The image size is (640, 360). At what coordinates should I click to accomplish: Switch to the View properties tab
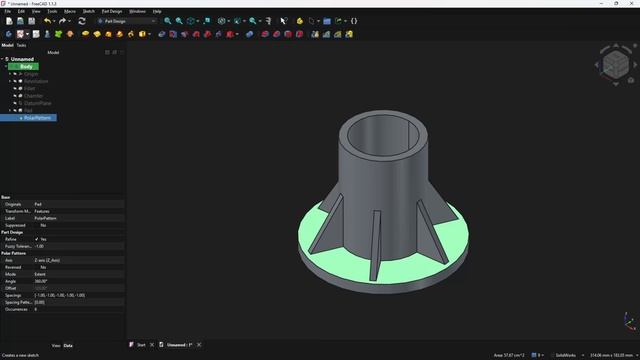point(56,346)
